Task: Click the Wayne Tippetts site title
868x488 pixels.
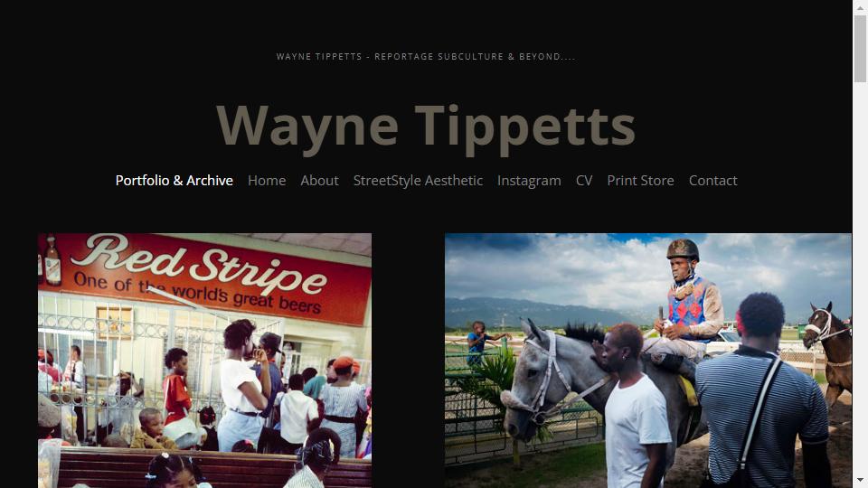Action: [426, 127]
